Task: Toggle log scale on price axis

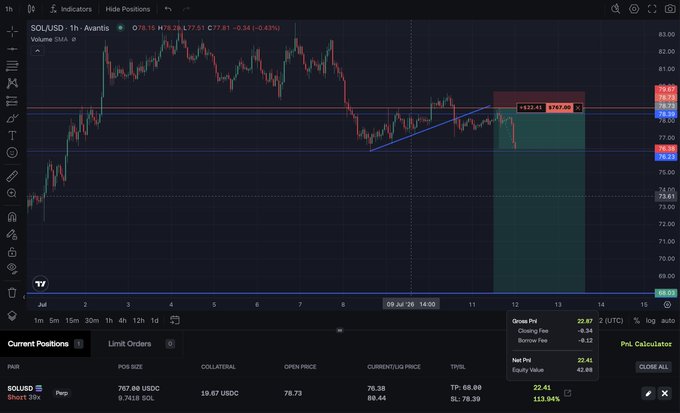Action: point(651,321)
